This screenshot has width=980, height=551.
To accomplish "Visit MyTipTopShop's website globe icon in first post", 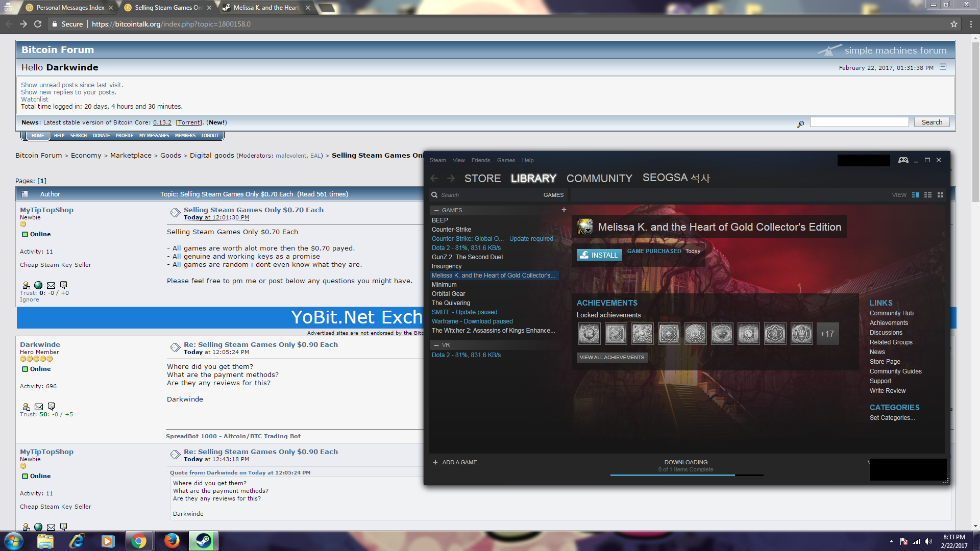I will click(38, 285).
